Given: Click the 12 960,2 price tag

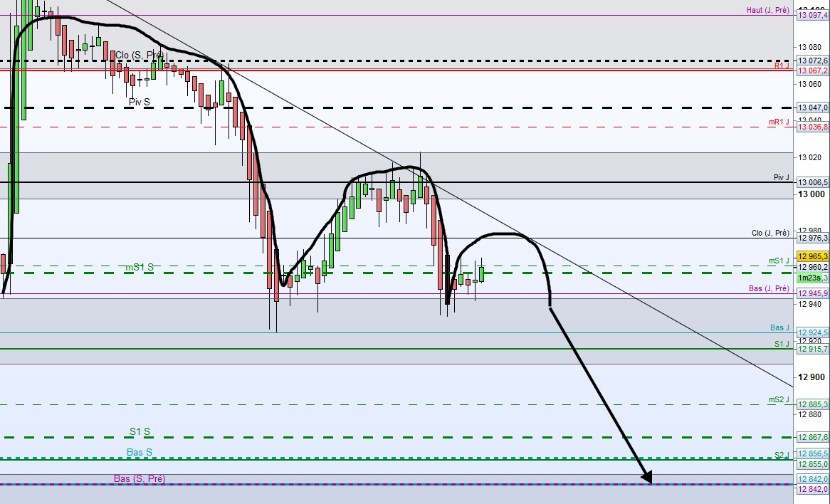Looking at the screenshot, I should click(812, 268).
